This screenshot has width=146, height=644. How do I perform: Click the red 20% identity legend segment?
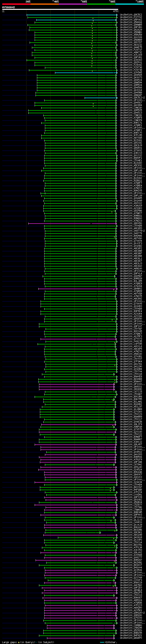[x=16, y=4]
